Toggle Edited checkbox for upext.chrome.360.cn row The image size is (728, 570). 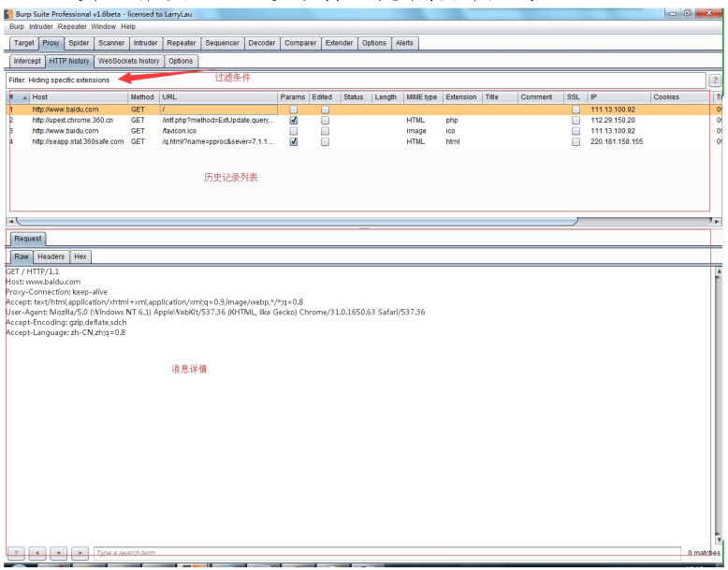pyautogui.click(x=325, y=121)
